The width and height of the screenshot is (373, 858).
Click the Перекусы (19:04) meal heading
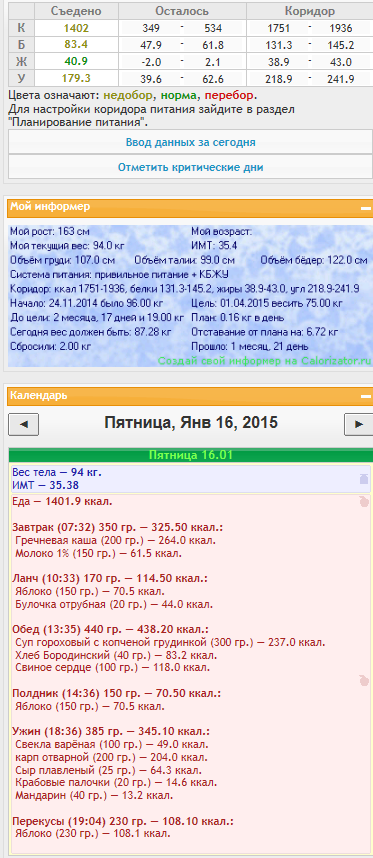pos(123,821)
